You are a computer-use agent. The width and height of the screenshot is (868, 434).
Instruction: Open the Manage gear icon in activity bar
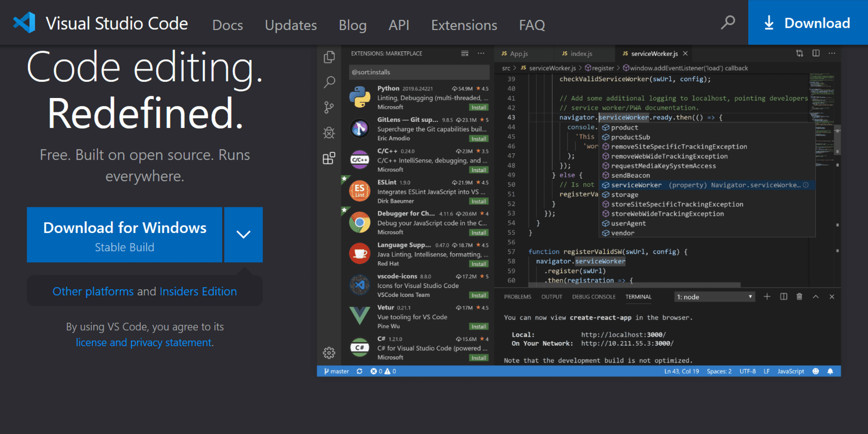coord(329,353)
